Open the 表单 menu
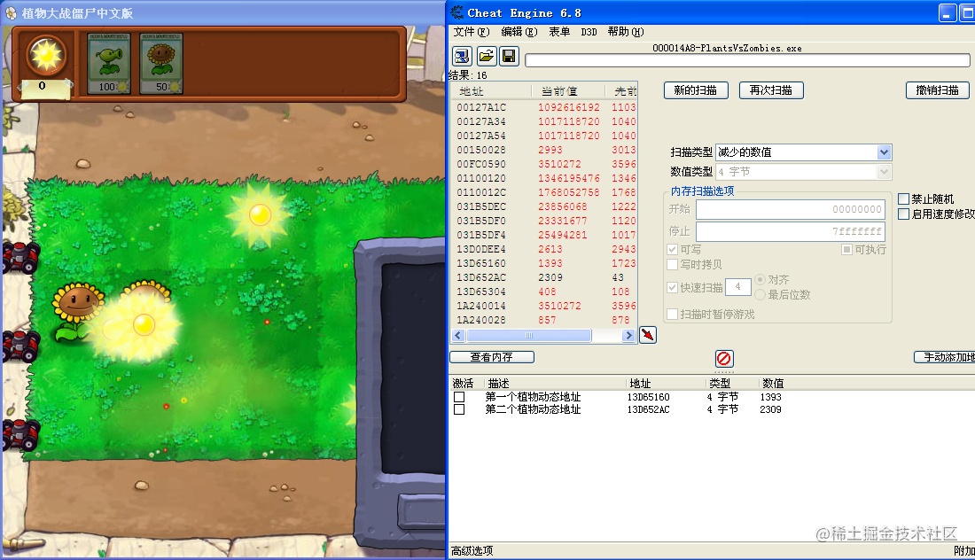Image resolution: width=975 pixels, height=560 pixels. [x=559, y=32]
